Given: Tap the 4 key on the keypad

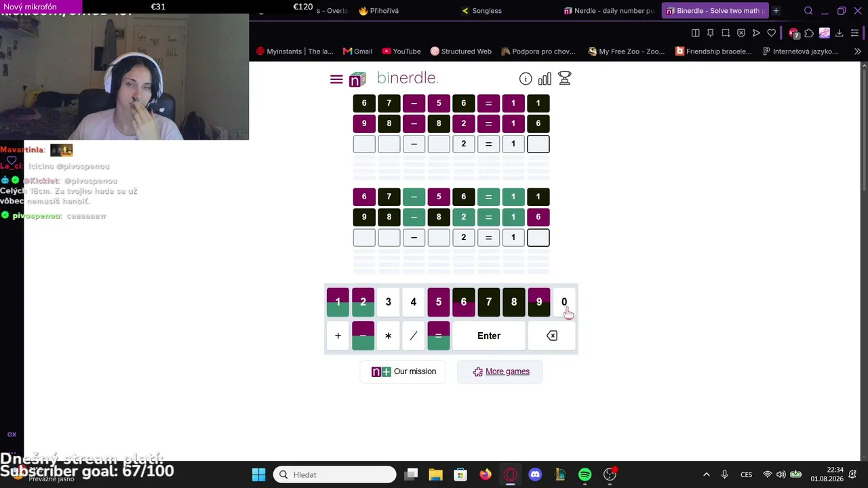Looking at the screenshot, I should 414,302.
